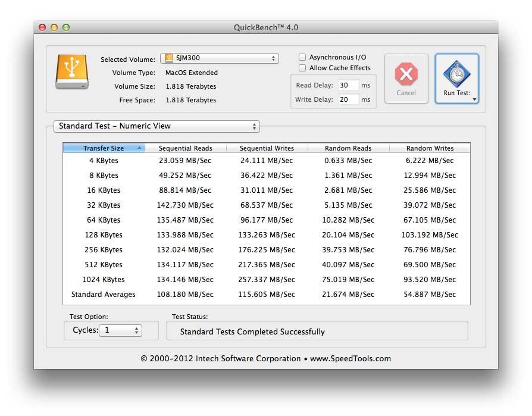The width and height of the screenshot is (532, 416).
Task: Sort by Sequential Writes column header
Action: tap(267, 148)
